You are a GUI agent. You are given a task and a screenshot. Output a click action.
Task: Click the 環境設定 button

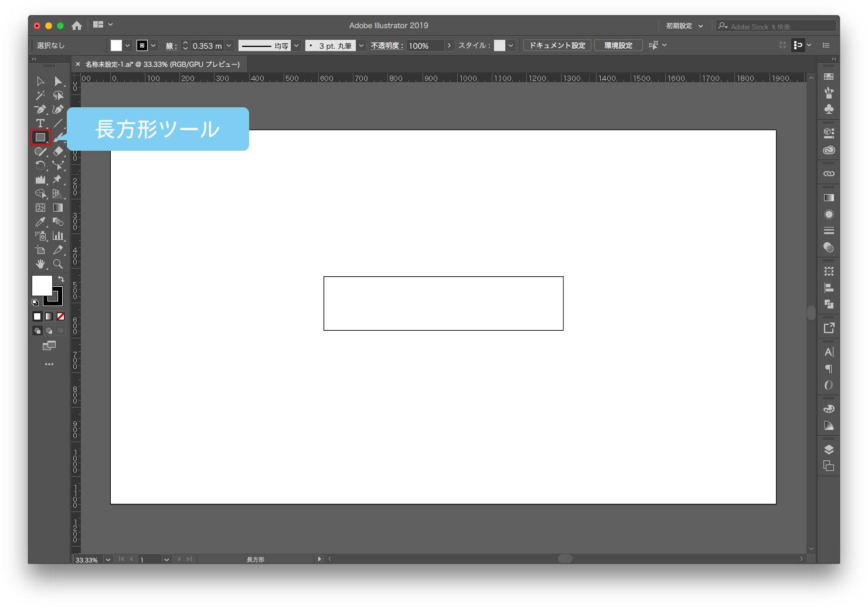[618, 45]
